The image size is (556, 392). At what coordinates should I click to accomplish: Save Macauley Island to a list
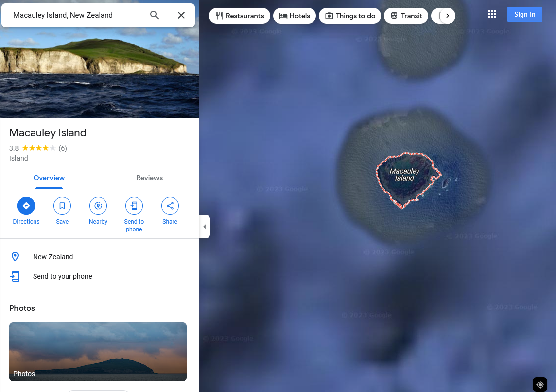pos(62,211)
